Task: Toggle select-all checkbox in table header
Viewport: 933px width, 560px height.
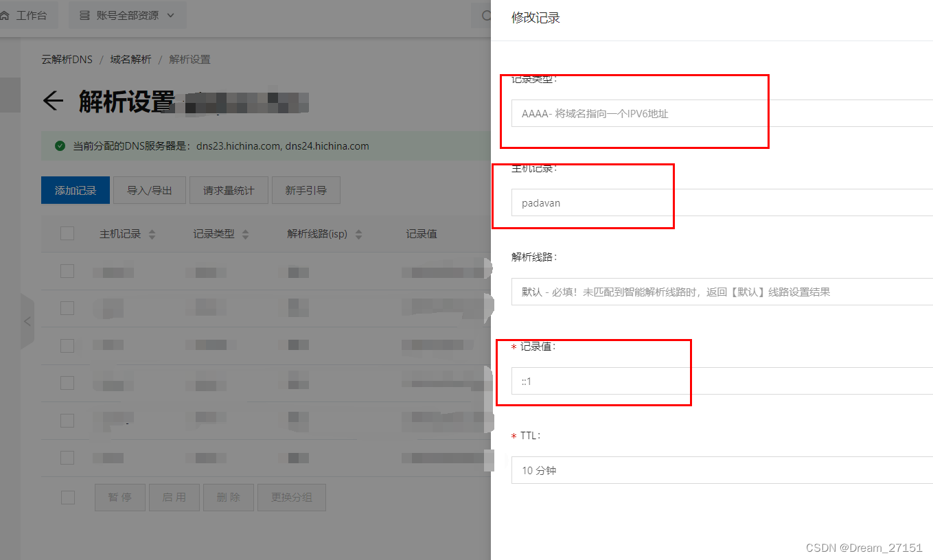Action: pyautogui.click(x=67, y=233)
